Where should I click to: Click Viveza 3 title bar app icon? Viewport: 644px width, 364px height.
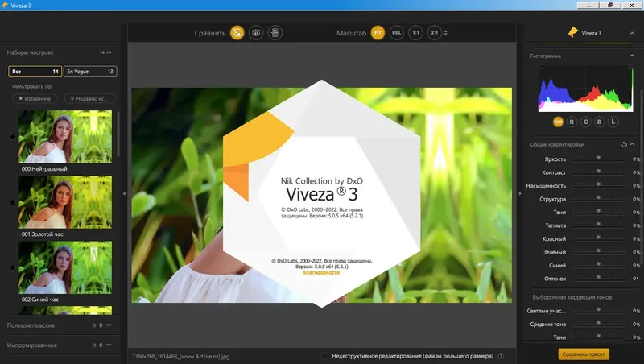5,6
